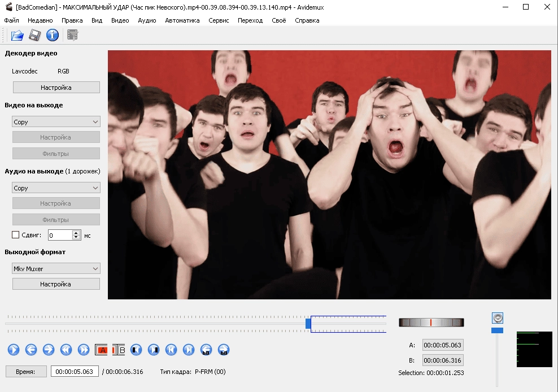Open a video file with the folder icon
The height and width of the screenshot is (392, 558).
click(x=17, y=35)
